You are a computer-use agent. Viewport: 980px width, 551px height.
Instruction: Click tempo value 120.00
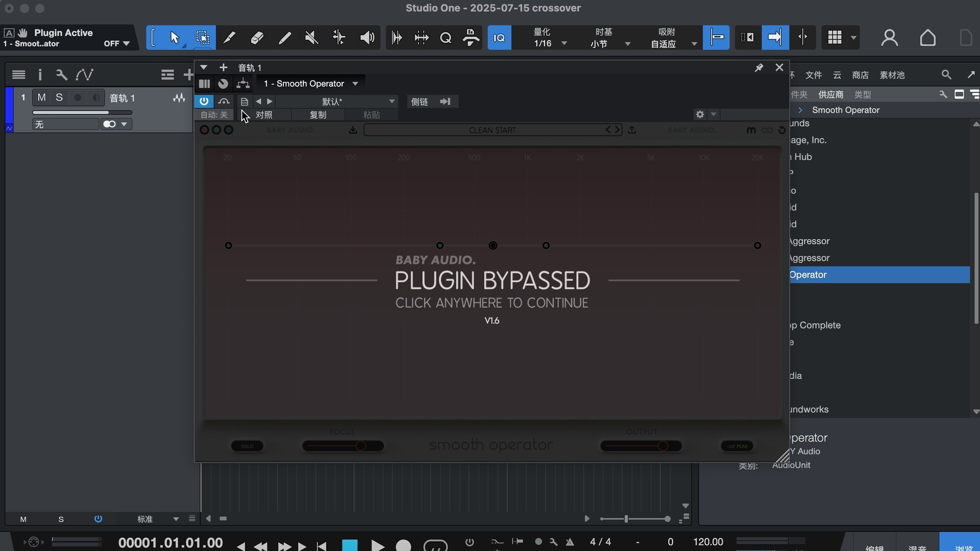(x=708, y=542)
